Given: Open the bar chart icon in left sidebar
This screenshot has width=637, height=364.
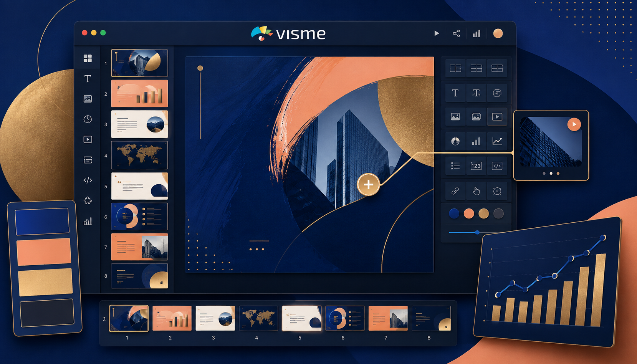Looking at the screenshot, I should pyautogui.click(x=88, y=221).
